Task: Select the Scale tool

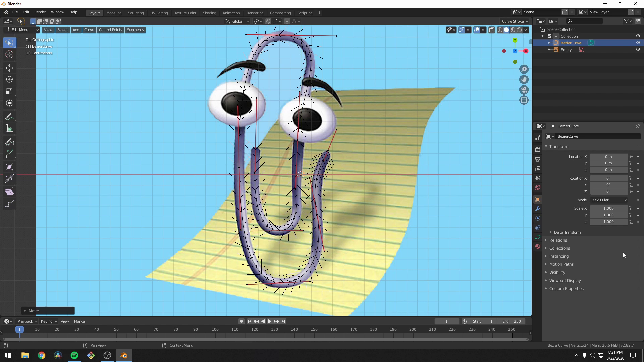Action: click(x=9, y=91)
